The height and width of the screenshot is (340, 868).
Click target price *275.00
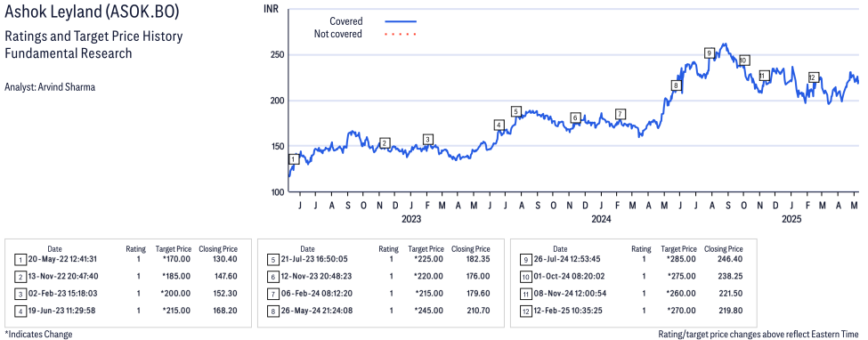(681, 276)
